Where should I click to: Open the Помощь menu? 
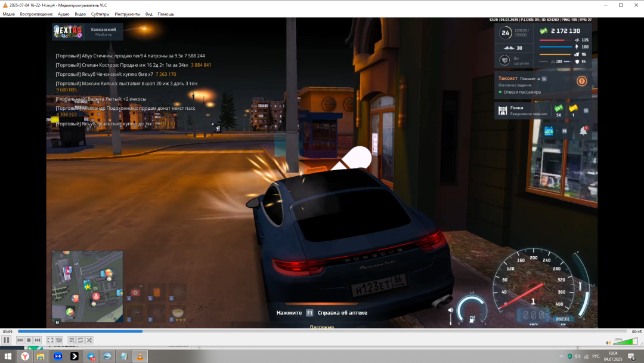pyautogui.click(x=166, y=14)
